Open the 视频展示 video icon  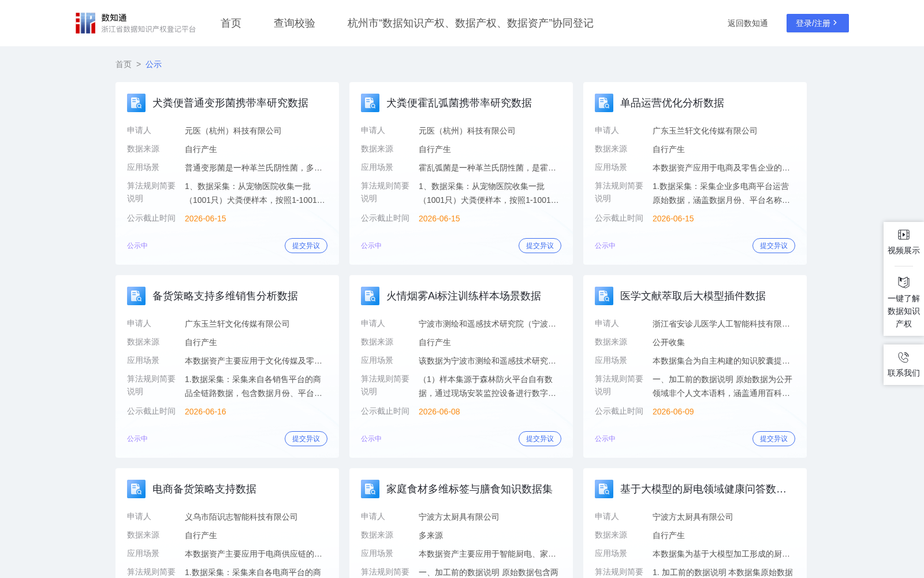[x=904, y=235]
